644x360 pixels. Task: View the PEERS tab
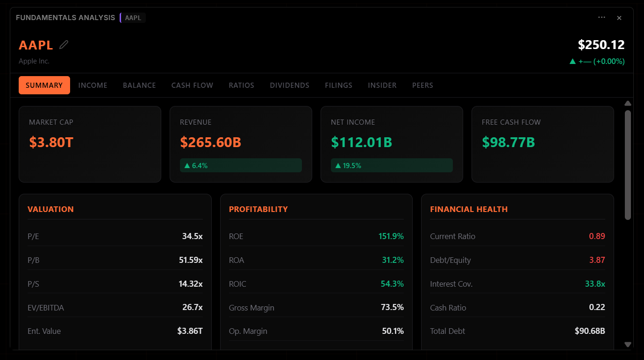click(x=422, y=85)
